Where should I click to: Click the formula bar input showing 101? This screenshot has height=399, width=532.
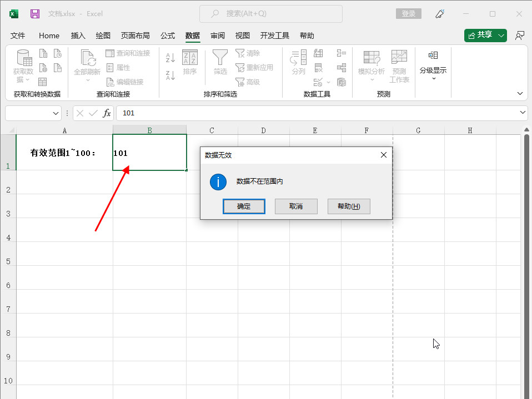pyautogui.click(x=317, y=113)
